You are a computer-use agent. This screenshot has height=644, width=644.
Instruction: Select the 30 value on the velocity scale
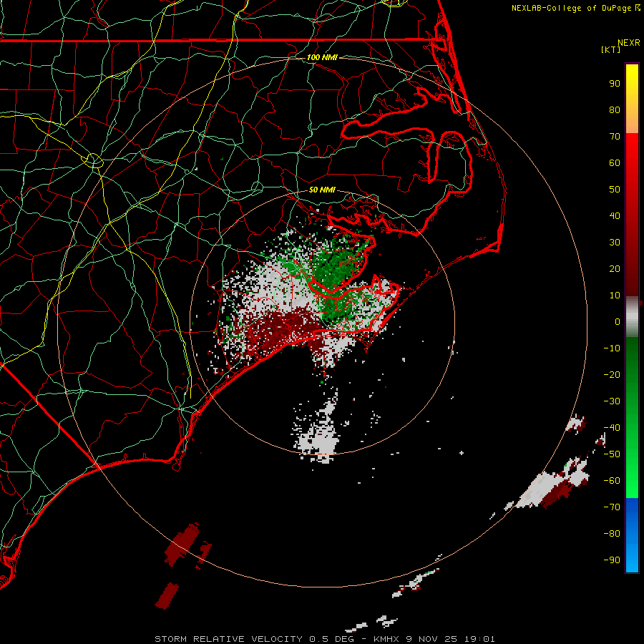click(615, 243)
